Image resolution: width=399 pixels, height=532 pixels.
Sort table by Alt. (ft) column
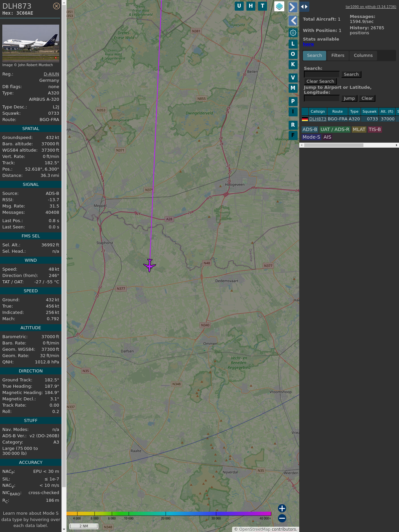coord(387,112)
